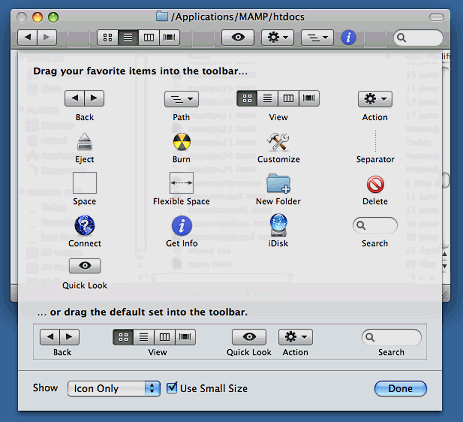Viewport: 463px width, 422px height.
Task: Open the Action gear menu in toolbar
Action: pyautogui.click(x=277, y=37)
